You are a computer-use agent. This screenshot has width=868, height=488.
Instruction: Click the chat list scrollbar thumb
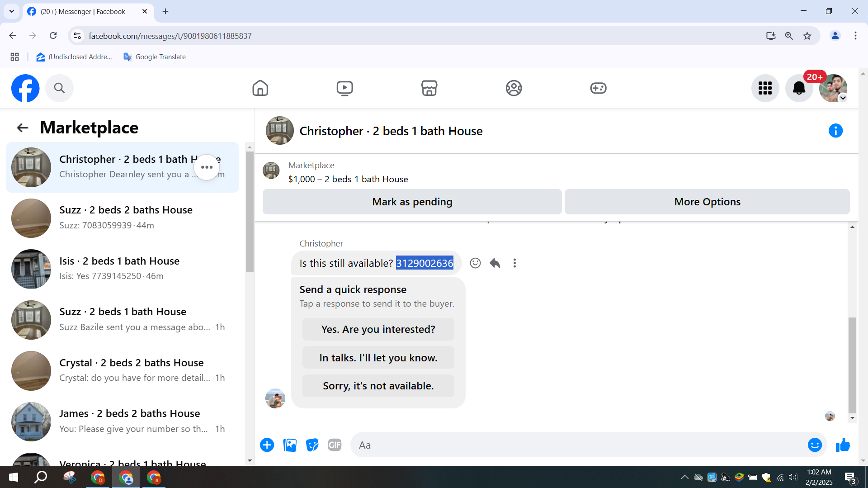250,212
